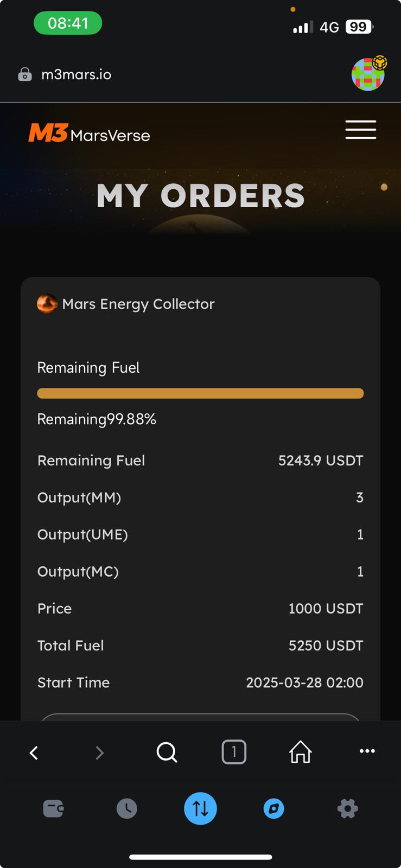Tap the green 08:41 time pill
This screenshot has height=868, width=401.
(68, 23)
